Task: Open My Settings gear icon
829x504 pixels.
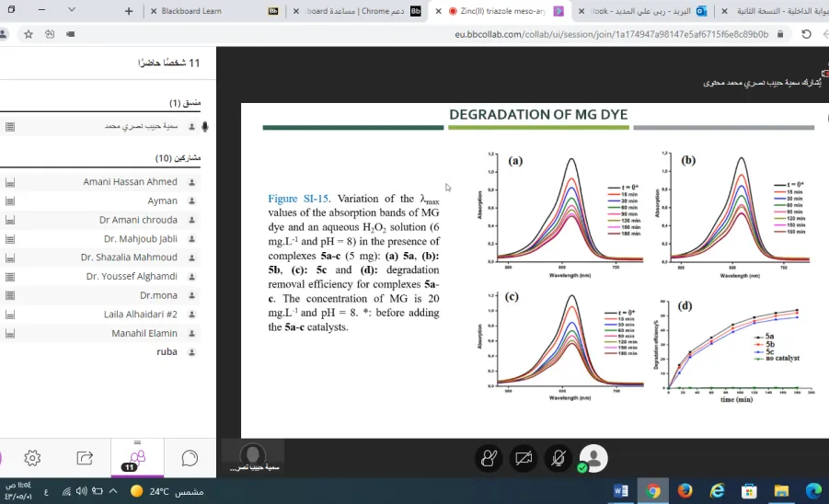Action: click(32, 458)
